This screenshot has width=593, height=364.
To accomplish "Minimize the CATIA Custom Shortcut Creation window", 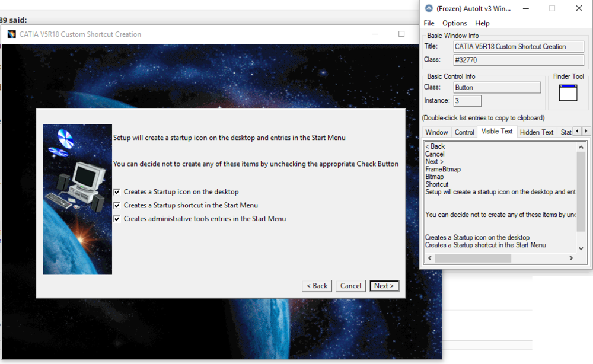I will point(375,34).
